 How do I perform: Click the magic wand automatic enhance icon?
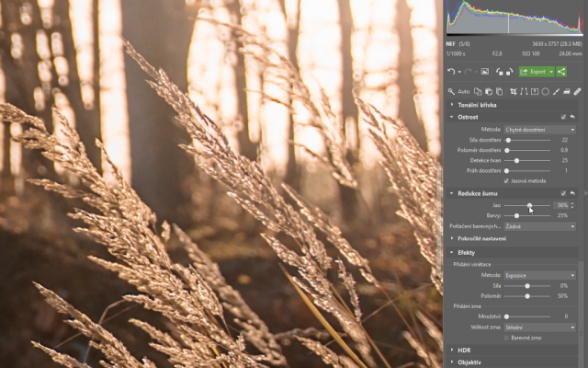451,91
